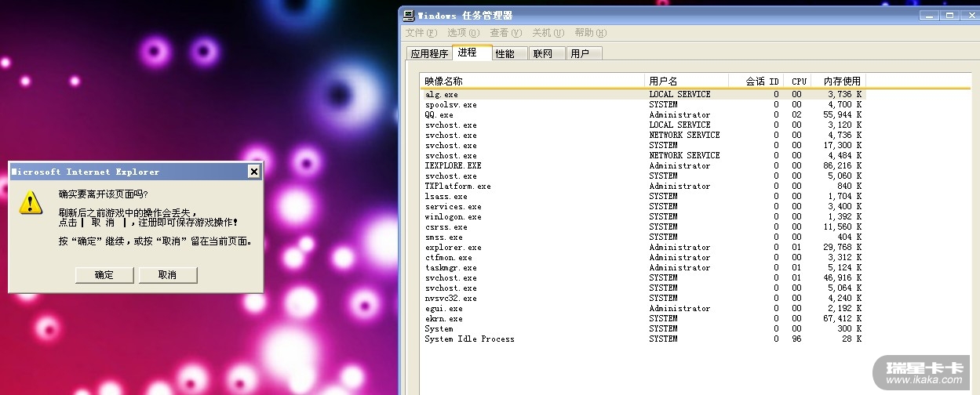Switch to the 应用程序 tab
The image size is (980, 395).
point(429,53)
